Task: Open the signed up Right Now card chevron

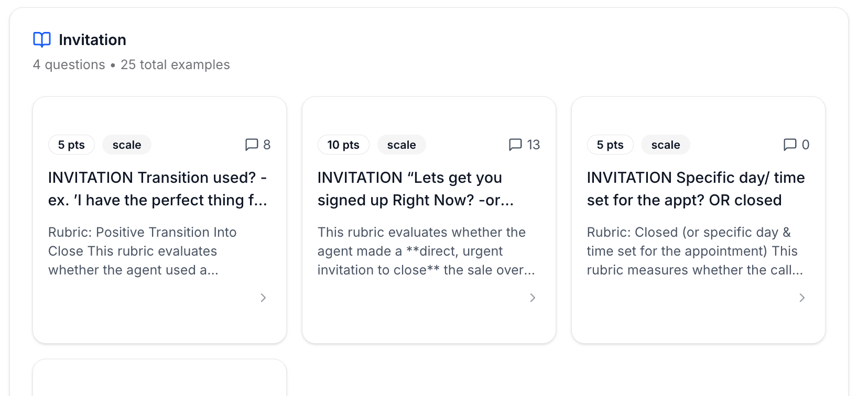Action: tap(533, 298)
